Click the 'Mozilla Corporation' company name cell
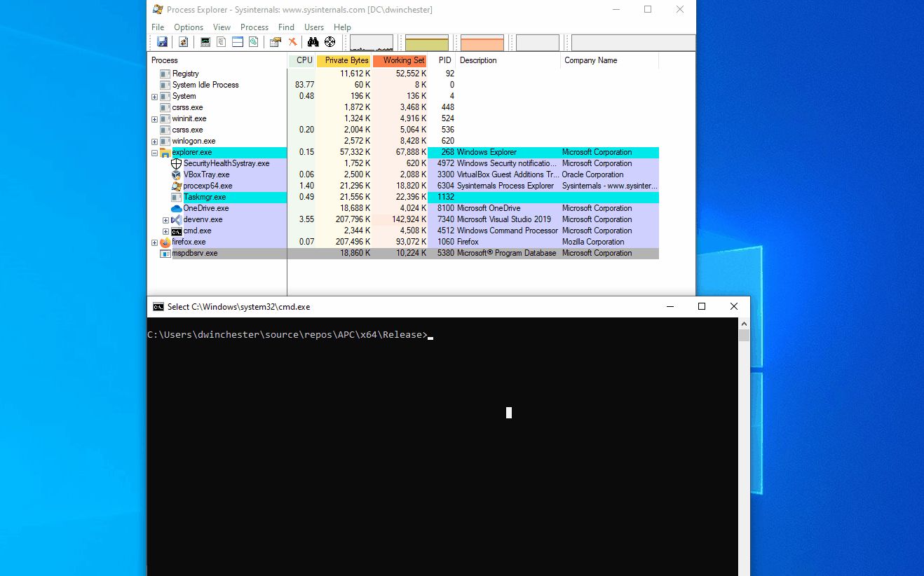924x576 pixels. pos(593,242)
